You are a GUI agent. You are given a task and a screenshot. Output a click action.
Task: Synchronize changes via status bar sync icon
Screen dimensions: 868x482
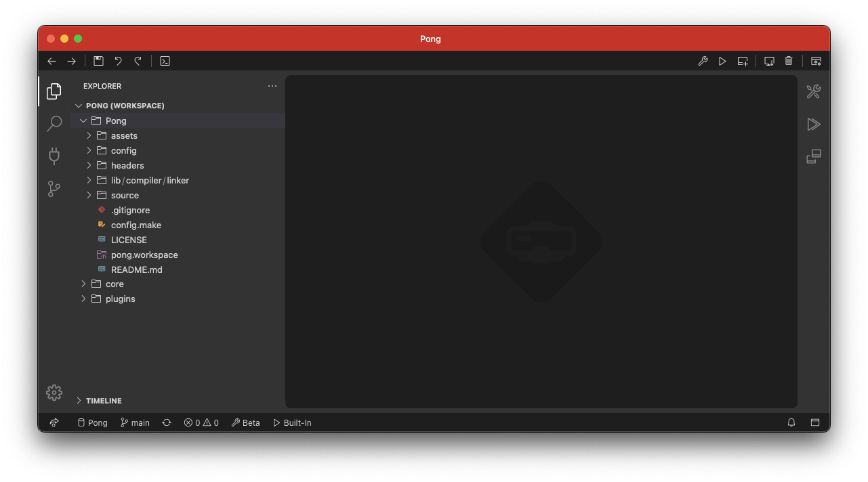(167, 422)
